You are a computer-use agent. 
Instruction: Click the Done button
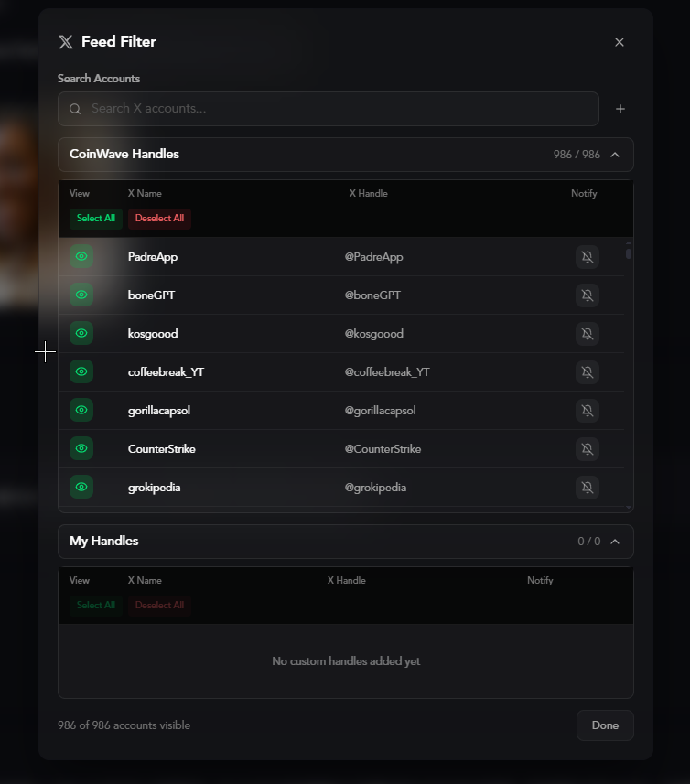(x=605, y=725)
